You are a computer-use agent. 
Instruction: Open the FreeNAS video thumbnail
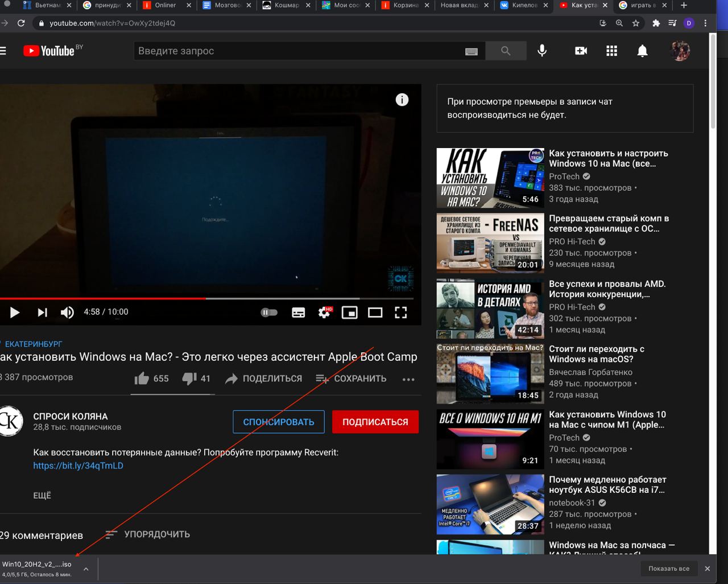click(490, 243)
